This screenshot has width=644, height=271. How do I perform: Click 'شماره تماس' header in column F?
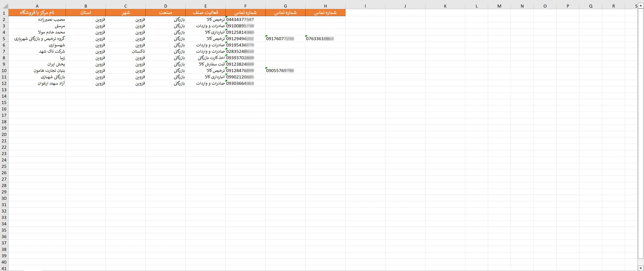245,13
